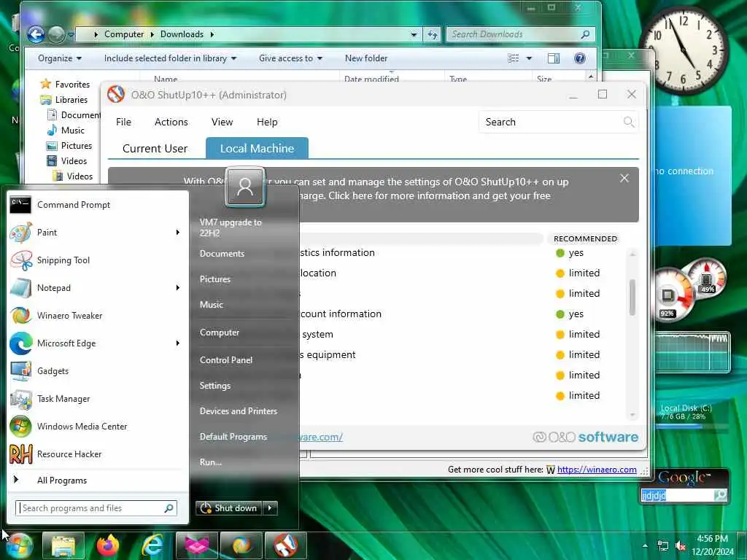Click New folder in Explorer toolbar
Screen dimensions: 747x560
(366, 58)
